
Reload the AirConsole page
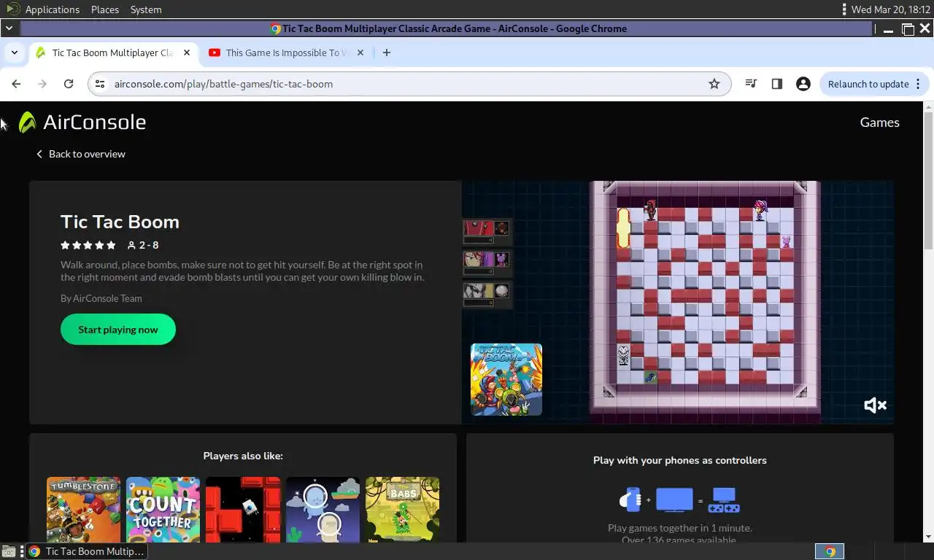69,84
